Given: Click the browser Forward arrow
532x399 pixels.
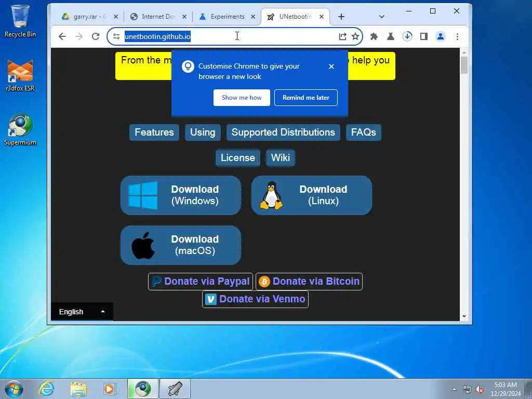Looking at the screenshot, I should pos(79,36).
